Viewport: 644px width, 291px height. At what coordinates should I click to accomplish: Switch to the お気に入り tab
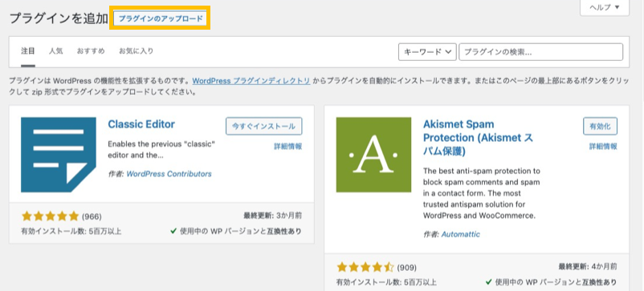(x=137, y=51)
